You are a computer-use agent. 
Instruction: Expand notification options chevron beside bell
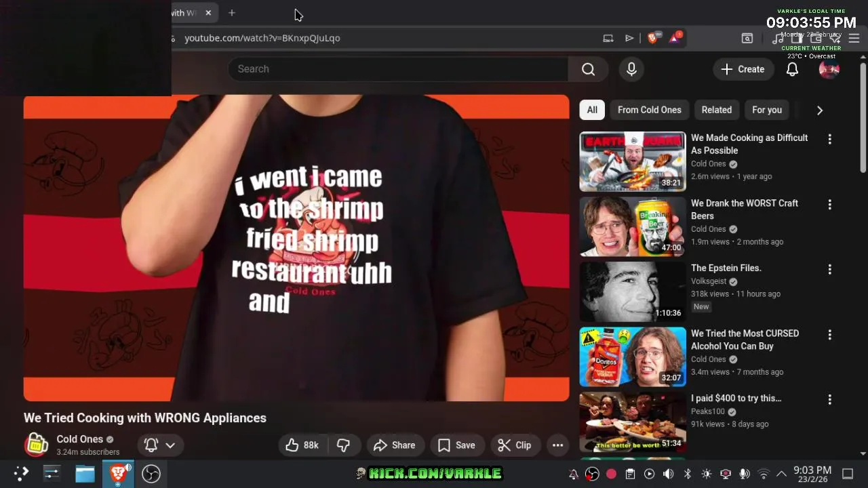170,445
